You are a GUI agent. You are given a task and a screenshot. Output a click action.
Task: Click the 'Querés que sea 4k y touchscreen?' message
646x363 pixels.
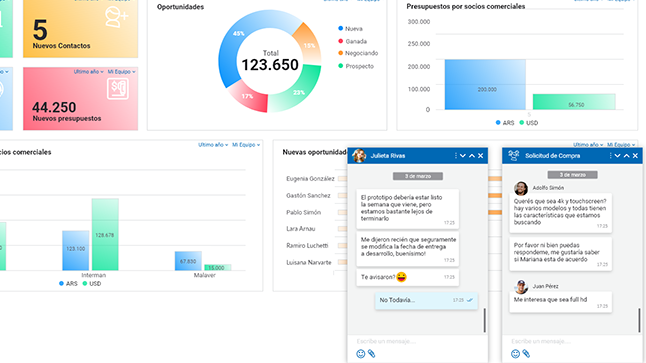(560, 213)
